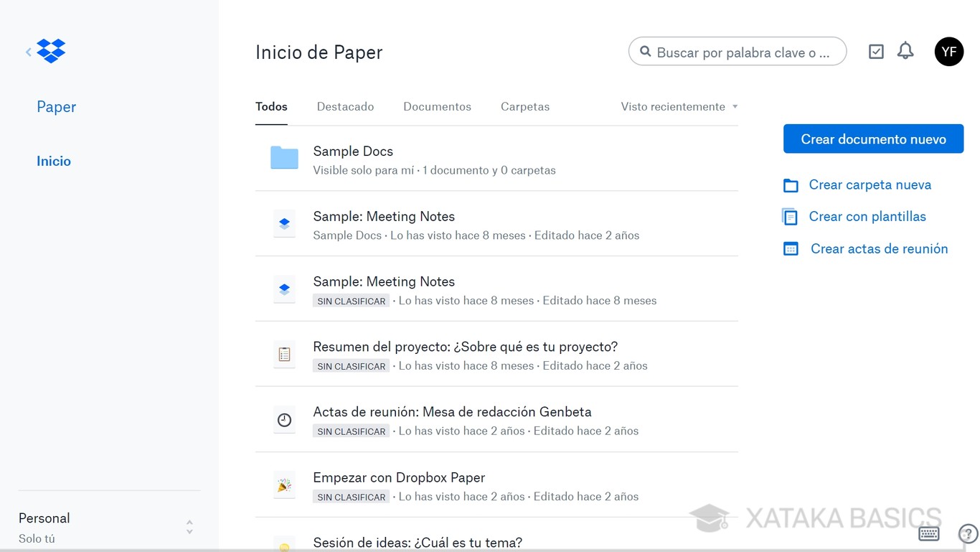980x552 pixels.
Task: Open the tasks checklist icon in header
Action: [876, 51]
